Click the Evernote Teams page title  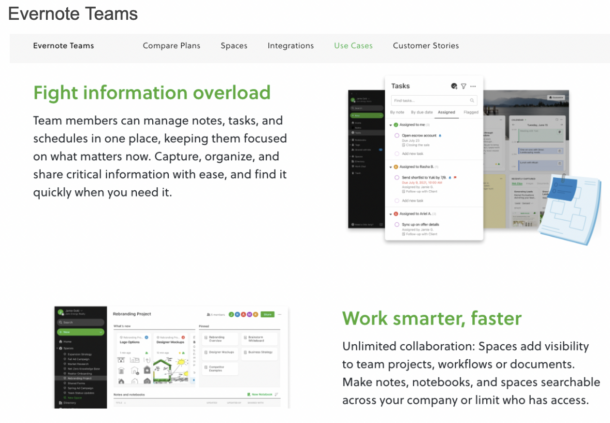click(73, 14)
